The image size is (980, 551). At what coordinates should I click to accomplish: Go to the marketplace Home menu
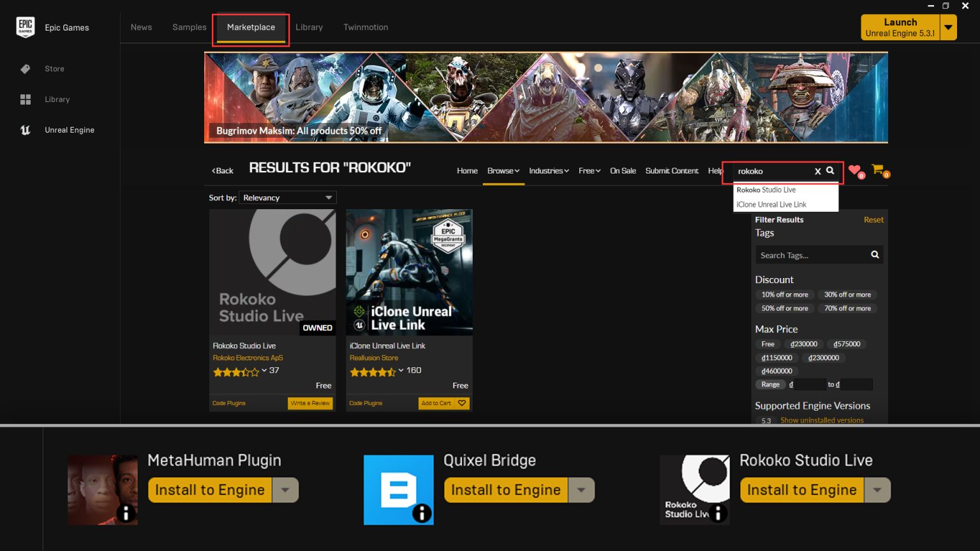(467, 171)
